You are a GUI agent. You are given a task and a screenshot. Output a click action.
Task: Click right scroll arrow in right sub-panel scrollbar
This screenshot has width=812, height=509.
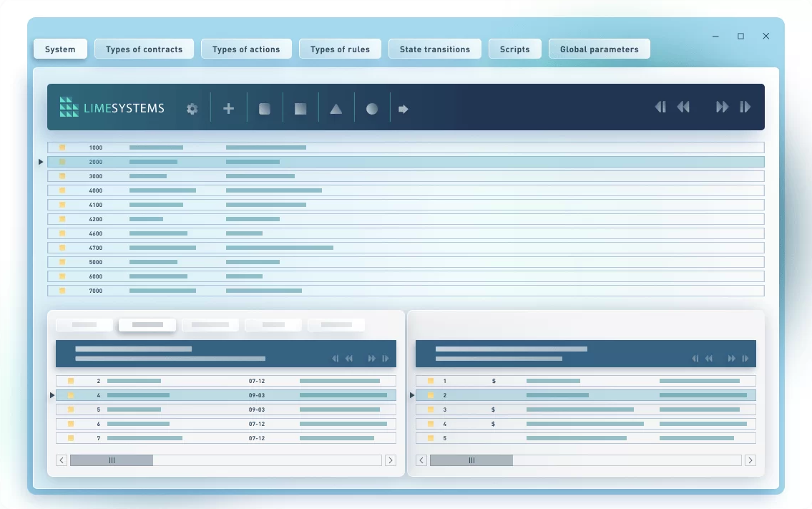pos(750,460)
